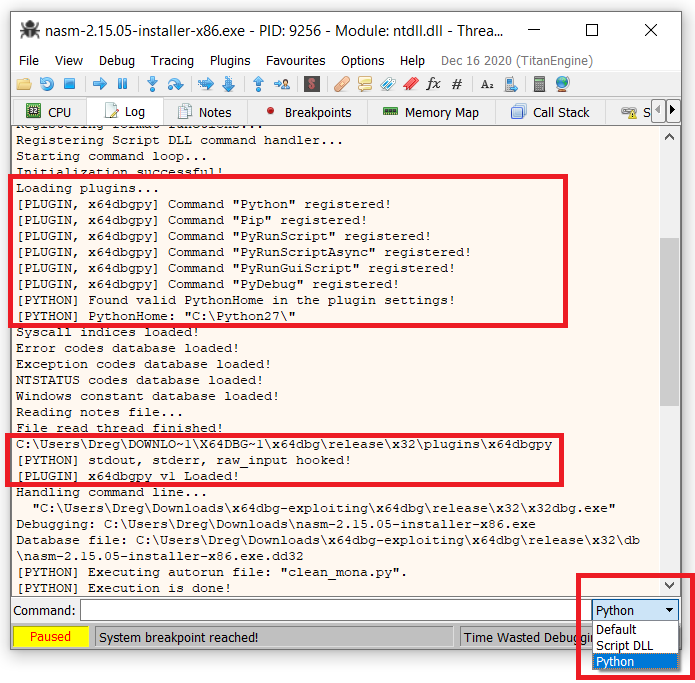This screenshot has width=695, height=683.
Task: Switch to the CPU tab
Action: click(49, 112)
